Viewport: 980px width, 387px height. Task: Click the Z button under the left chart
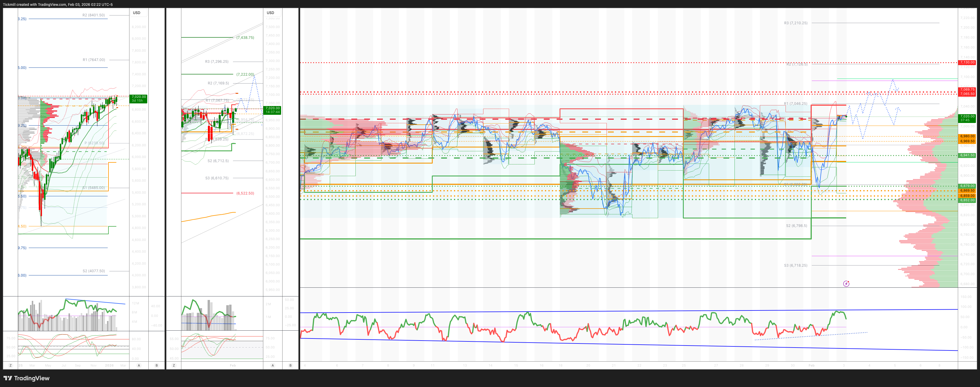(10, 365)
